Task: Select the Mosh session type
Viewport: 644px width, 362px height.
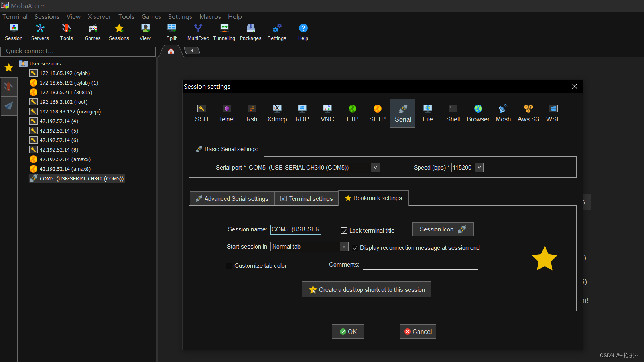Action: click(503, 113)
